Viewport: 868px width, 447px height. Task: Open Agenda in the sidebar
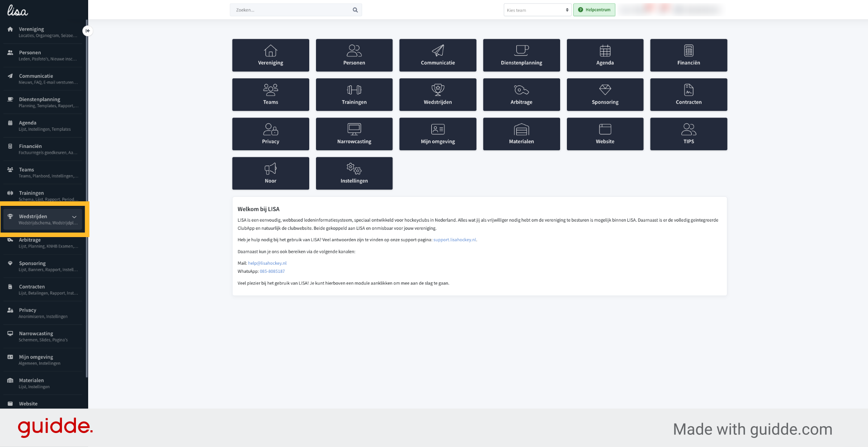click(x=43, y=125)
